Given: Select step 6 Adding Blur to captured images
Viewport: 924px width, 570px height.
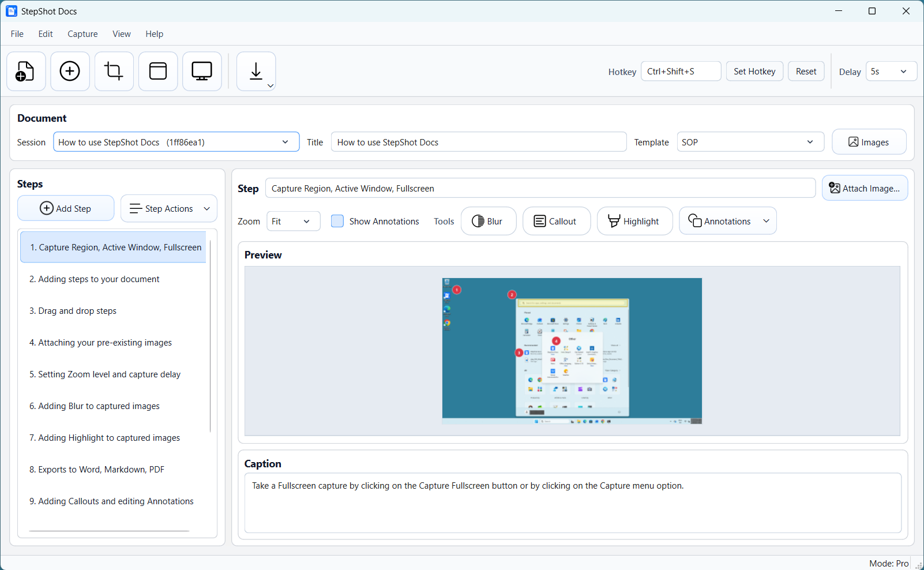Looking at the screenshot, I should [x=113, y=406].
